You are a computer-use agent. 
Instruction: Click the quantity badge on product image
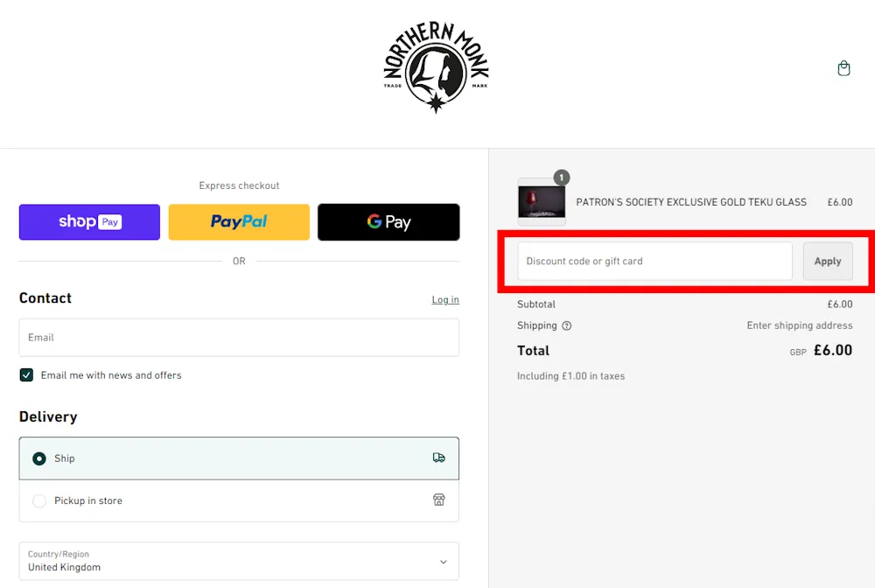click(562, 178)
